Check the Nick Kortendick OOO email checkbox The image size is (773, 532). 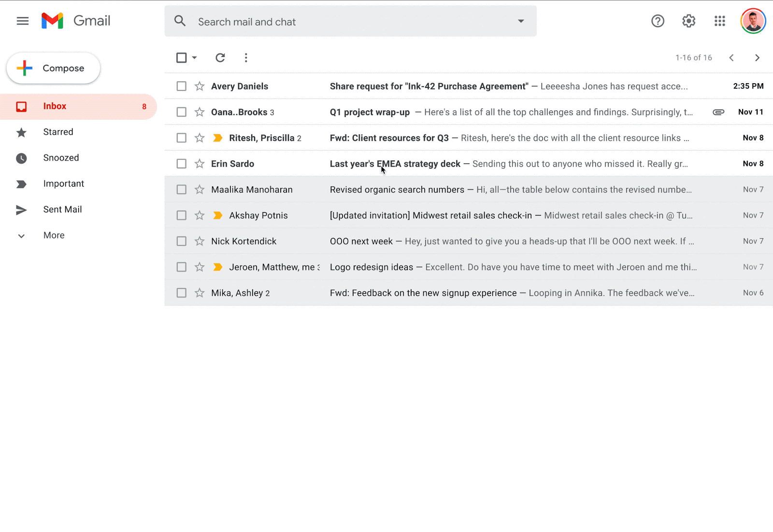tap(181, 241)
